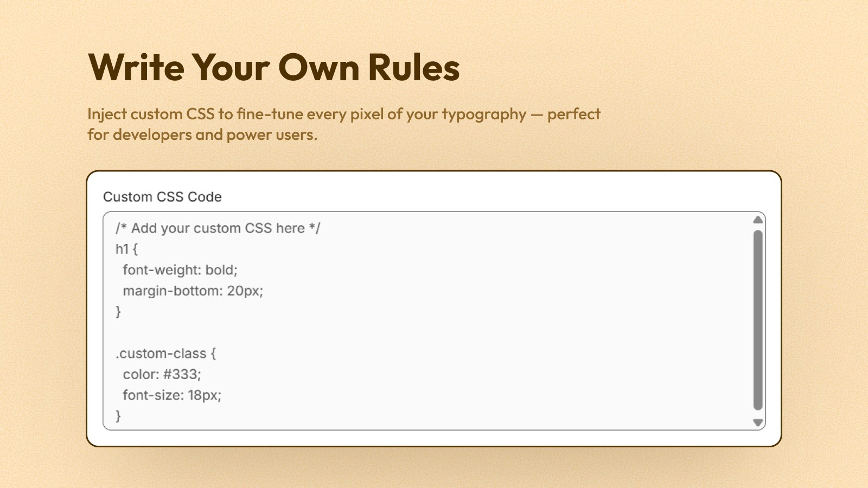This screenshot has width=868, height=488.
Task: Click the font-weight: bold declaration
Action: click(x=181, y=269)
